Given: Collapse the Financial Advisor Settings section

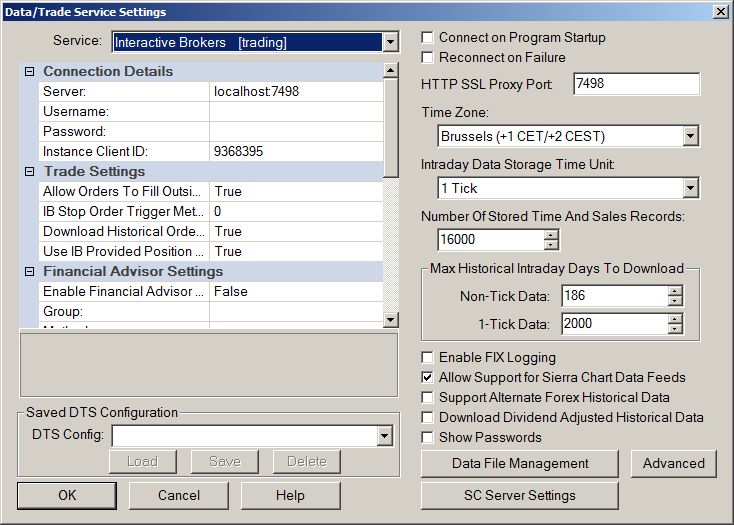Looking at the screenshot, I should [x=29, y=272].
